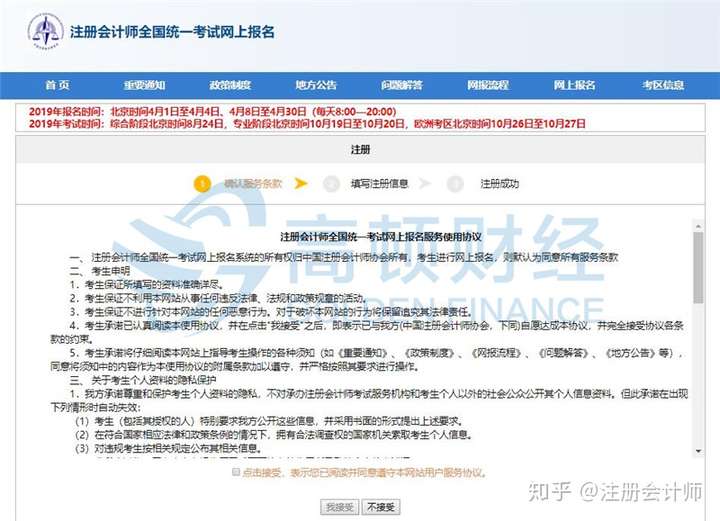Click the 注册会计师全国统一考试网上报名 site title
The width and height of the screenshot is (720, 521).
[172, 32]
